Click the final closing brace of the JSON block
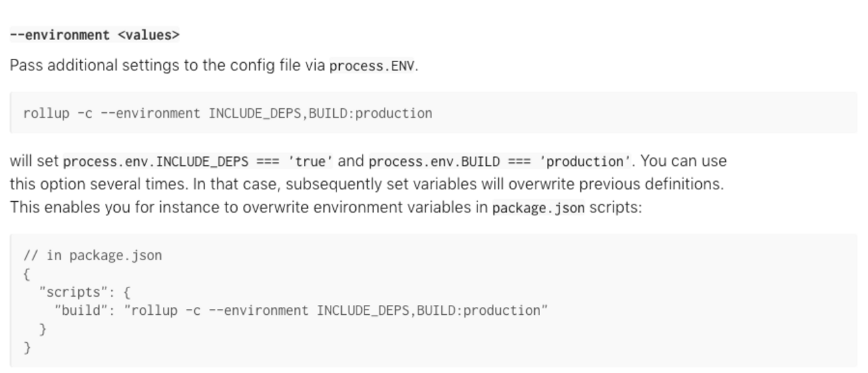 27,348
